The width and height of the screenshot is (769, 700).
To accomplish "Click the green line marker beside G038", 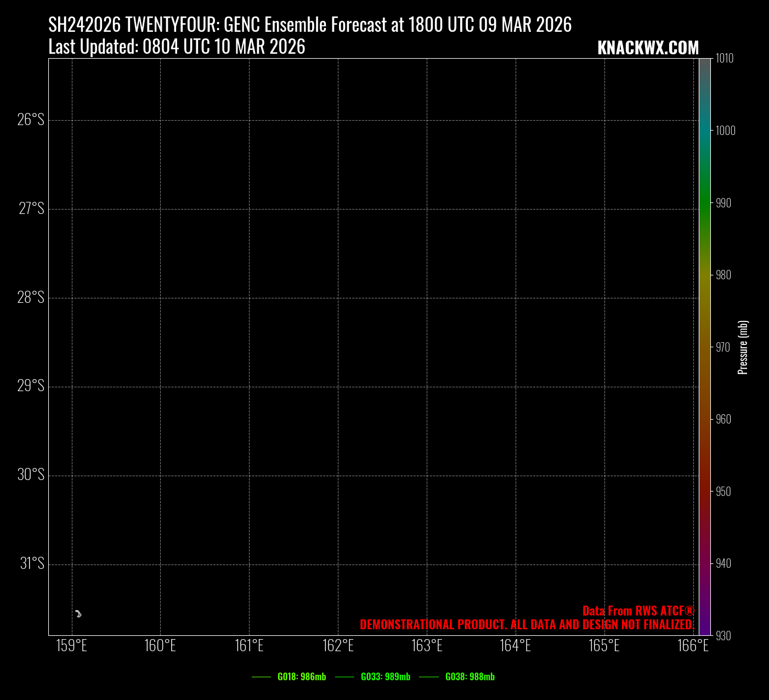I will pos(429,677).
